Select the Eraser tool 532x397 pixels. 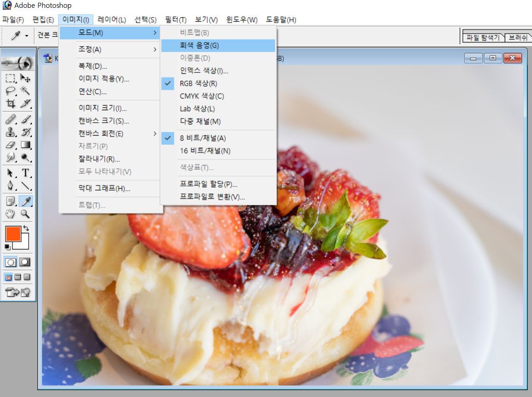click(x=11, y=145)
